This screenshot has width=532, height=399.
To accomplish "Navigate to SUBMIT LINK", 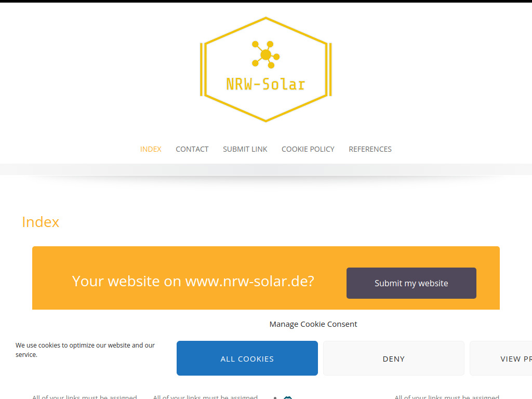I will (245, 149).
